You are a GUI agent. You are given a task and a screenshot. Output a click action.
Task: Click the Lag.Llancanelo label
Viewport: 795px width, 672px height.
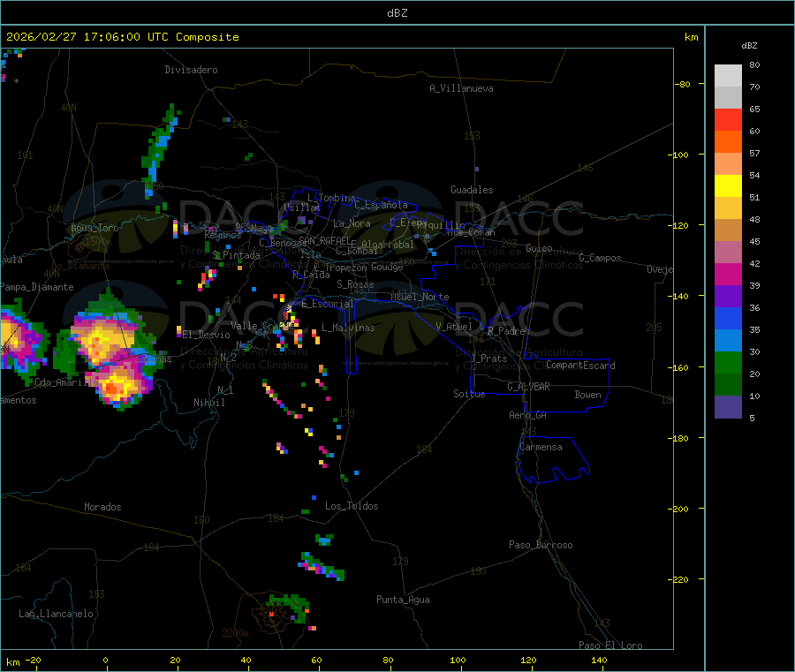click(x=56, y=614)
